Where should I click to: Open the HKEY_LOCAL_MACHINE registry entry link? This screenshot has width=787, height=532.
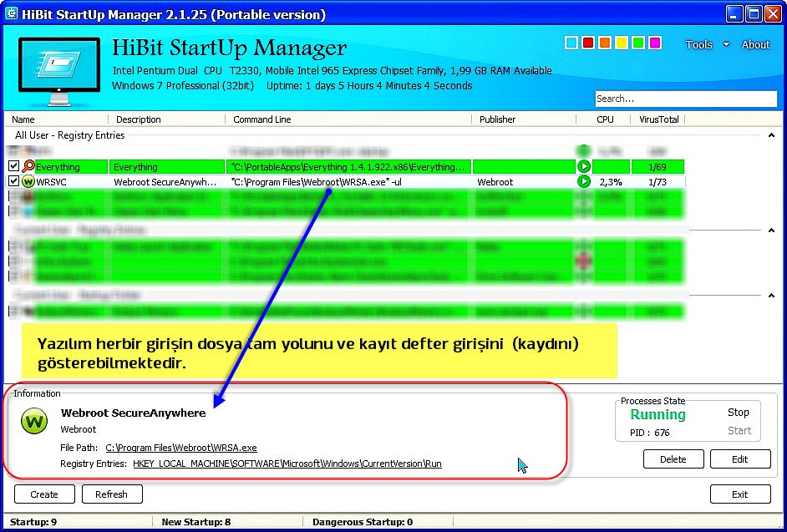(x=287, y=464)
